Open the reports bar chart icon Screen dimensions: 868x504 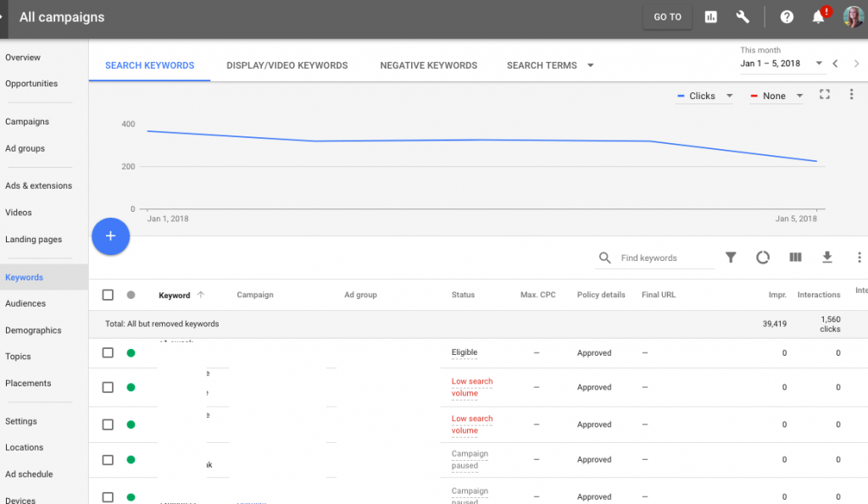point(710,17)
